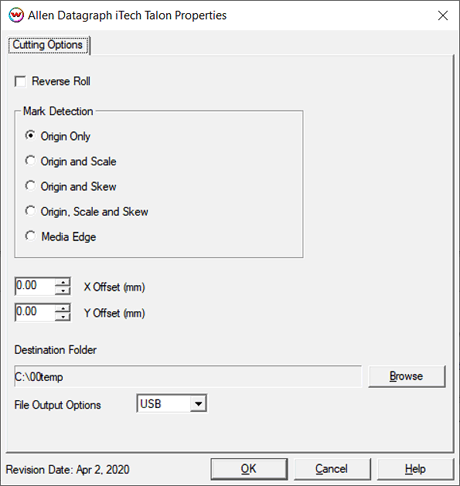Decrease Y Offset with the down spinner arrow
The width and height of the screenshot is (460, 486).
pyautogui.click(x=63, y=317)
